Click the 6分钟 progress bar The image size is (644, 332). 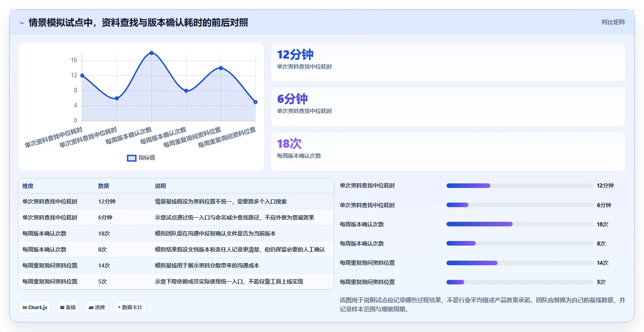coord(520,205)
